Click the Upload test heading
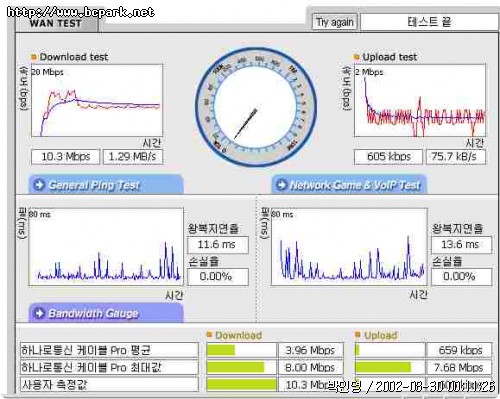The image size is (500, 399). [390, 57]
